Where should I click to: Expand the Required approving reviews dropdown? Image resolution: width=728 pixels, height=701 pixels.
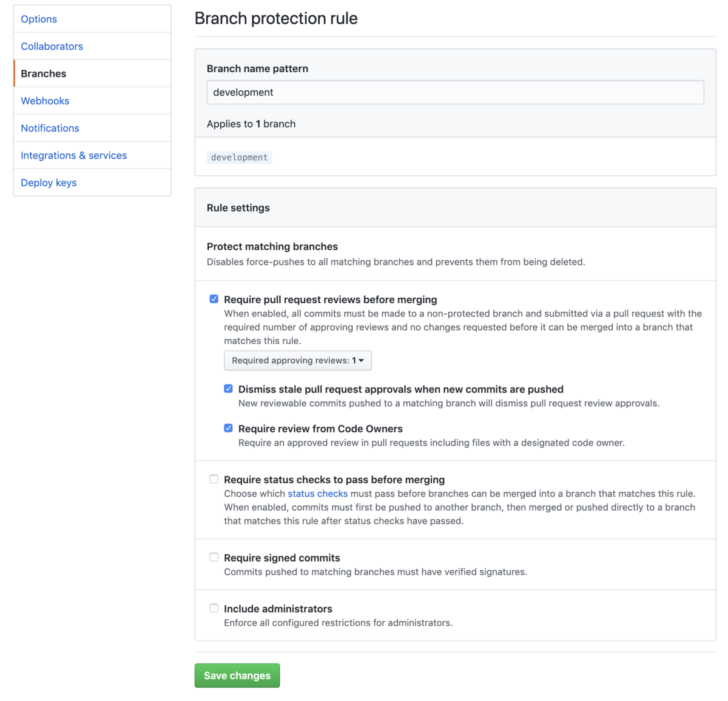click(297, 360)
